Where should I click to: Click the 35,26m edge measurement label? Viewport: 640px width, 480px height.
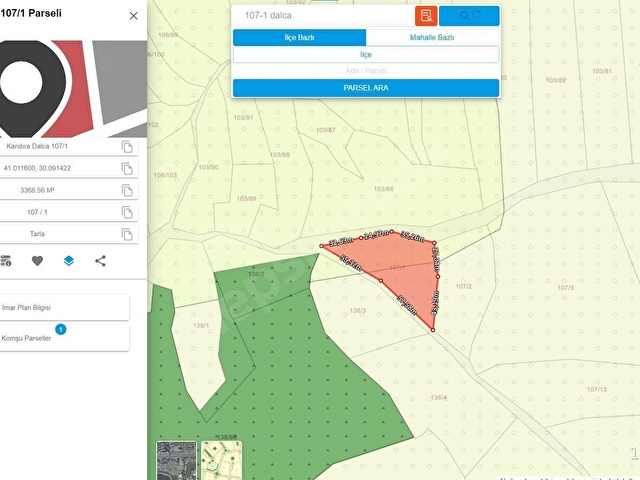pyautogui.click(x=413, y=236)
